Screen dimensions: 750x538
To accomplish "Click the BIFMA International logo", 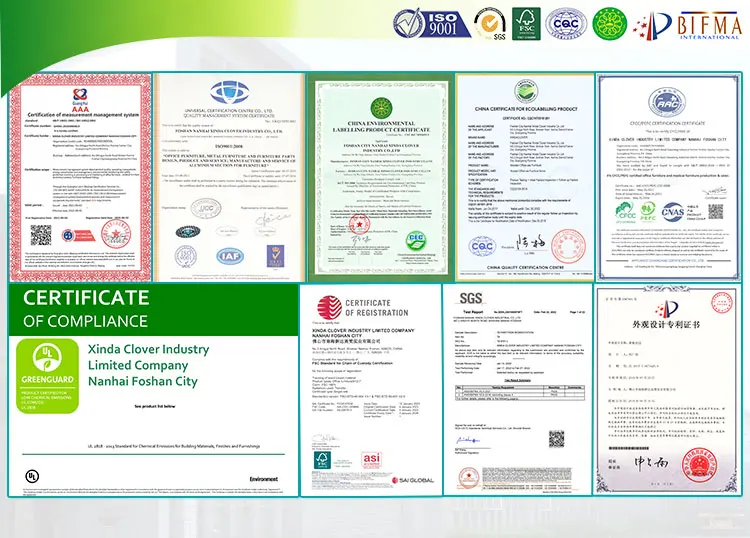I will tap(709, 25).
